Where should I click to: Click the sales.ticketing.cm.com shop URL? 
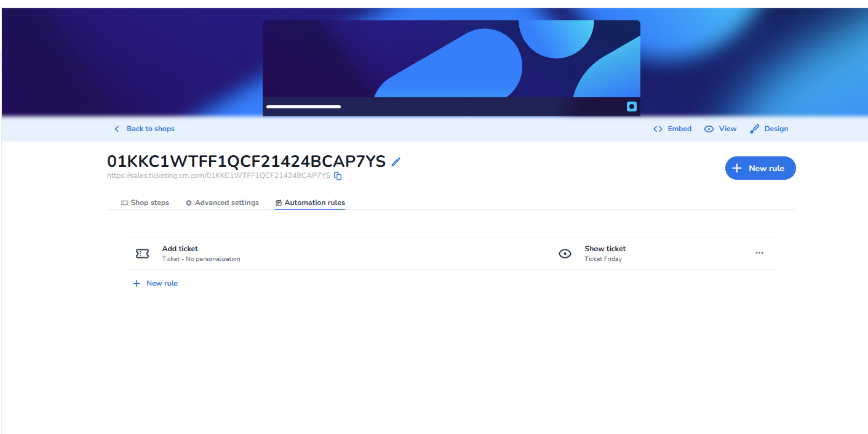(218, 176)
